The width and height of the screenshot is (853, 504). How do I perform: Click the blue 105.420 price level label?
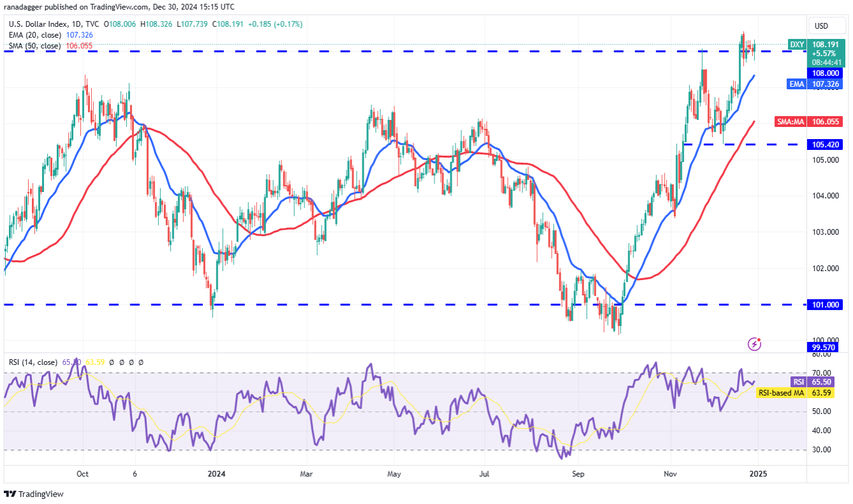pos(826,144)
